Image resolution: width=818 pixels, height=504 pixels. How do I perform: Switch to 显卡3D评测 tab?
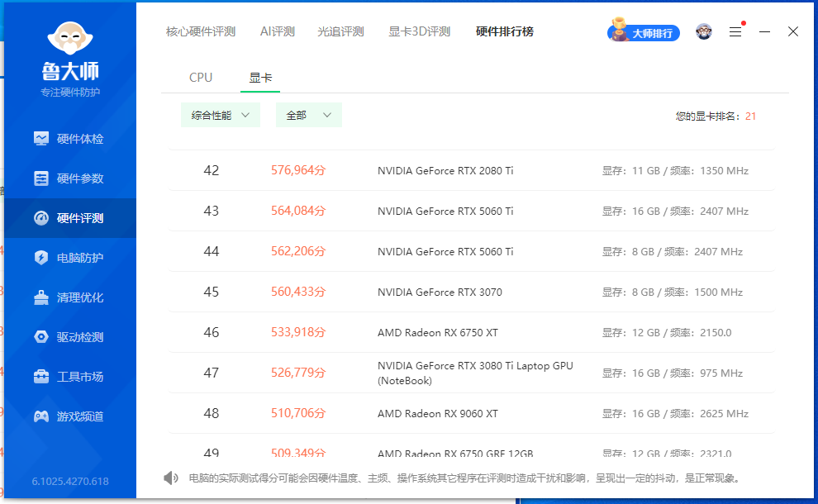coord(420,31)
